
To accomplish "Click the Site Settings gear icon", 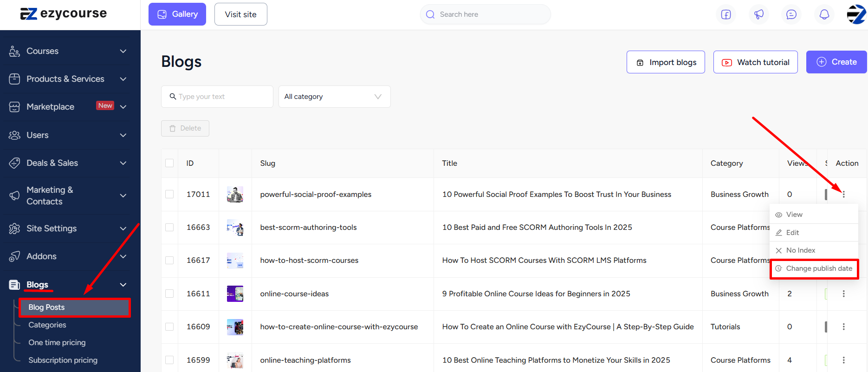I will click(x=14, y=228).
